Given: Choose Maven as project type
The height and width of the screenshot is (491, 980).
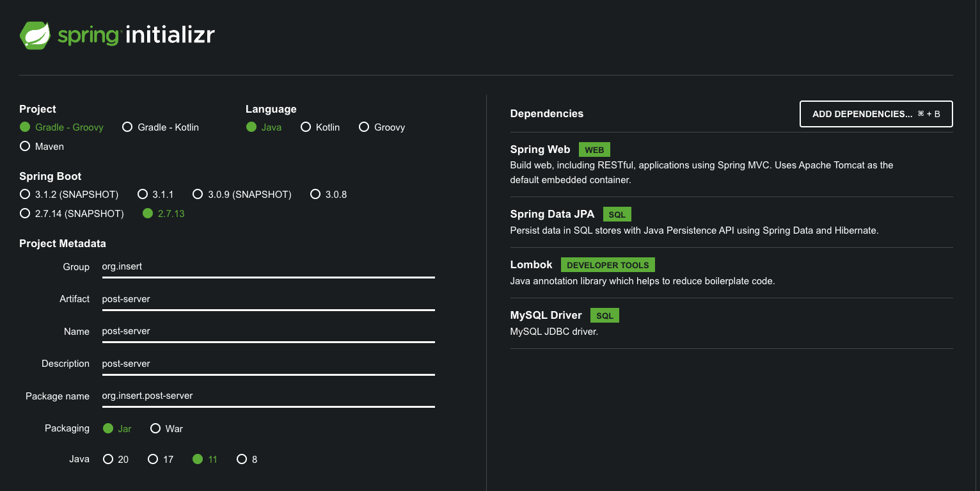Looking at the screenshot, I should [x=42, y=147].
